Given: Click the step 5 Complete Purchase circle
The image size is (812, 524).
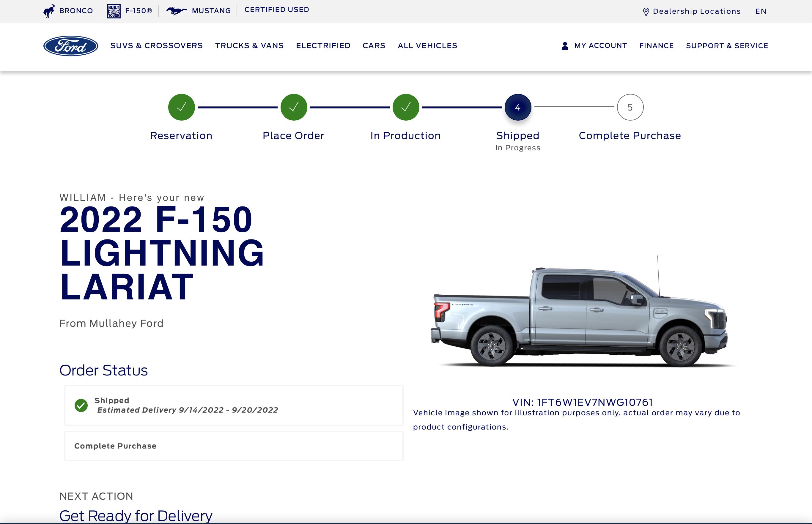Looking at the screenshot, I should coord(630,107).
